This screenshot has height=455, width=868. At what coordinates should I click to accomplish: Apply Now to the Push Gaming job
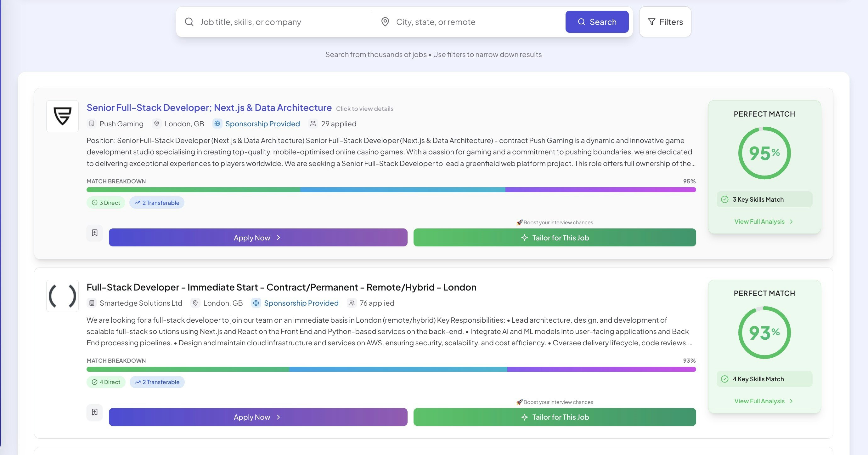[258, 238]
